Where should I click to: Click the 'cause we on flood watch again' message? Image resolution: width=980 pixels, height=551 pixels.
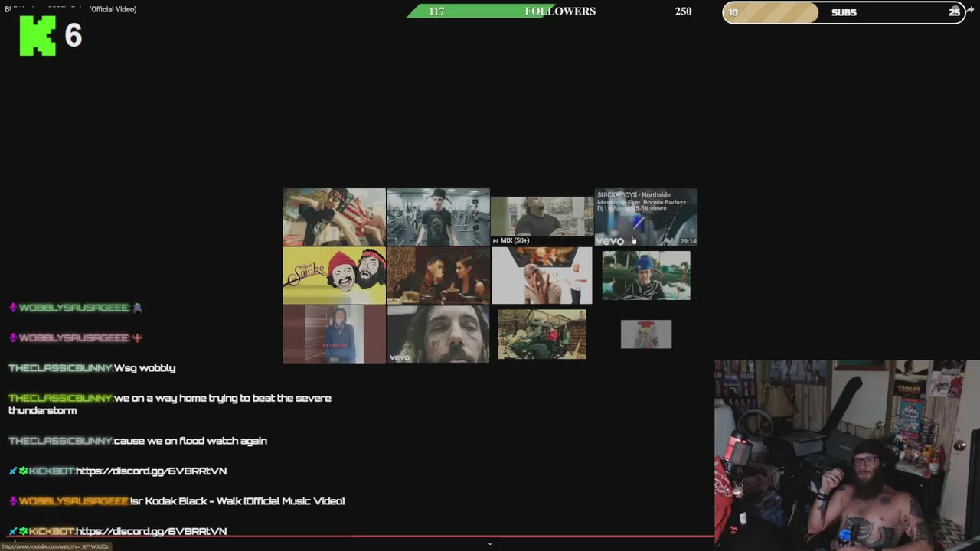(190, 441)
